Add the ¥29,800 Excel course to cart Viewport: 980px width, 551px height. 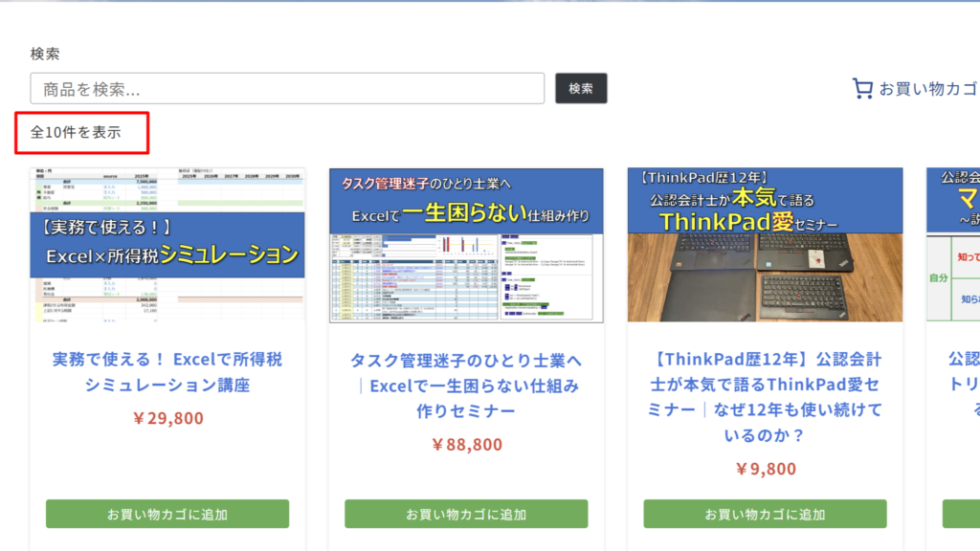(x=167, y=514)
